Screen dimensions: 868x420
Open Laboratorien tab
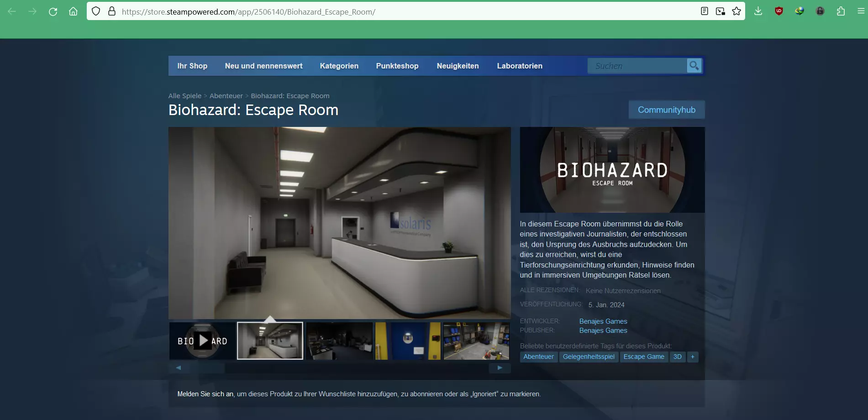click(520, 66)
